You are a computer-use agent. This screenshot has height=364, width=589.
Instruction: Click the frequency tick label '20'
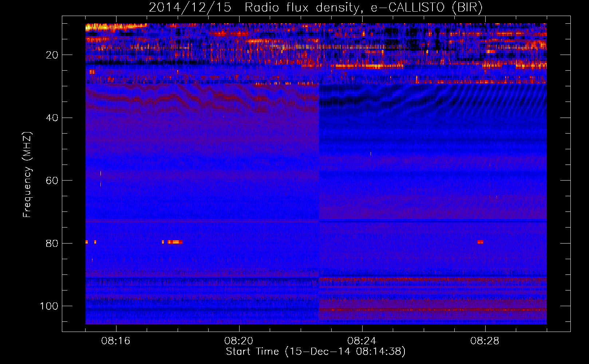52,55
